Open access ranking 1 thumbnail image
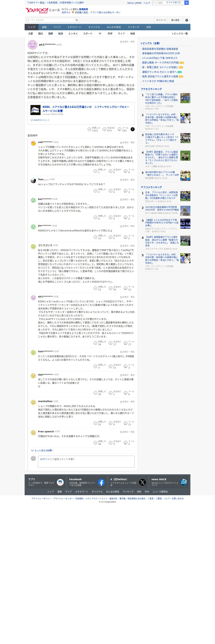 (x=185, y=98)
